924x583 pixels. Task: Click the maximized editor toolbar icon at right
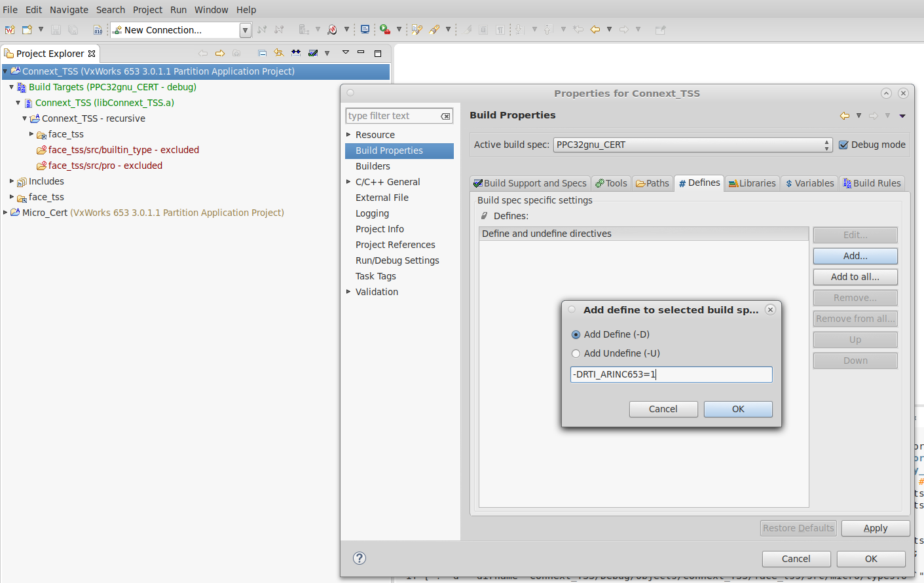[660, 29]
